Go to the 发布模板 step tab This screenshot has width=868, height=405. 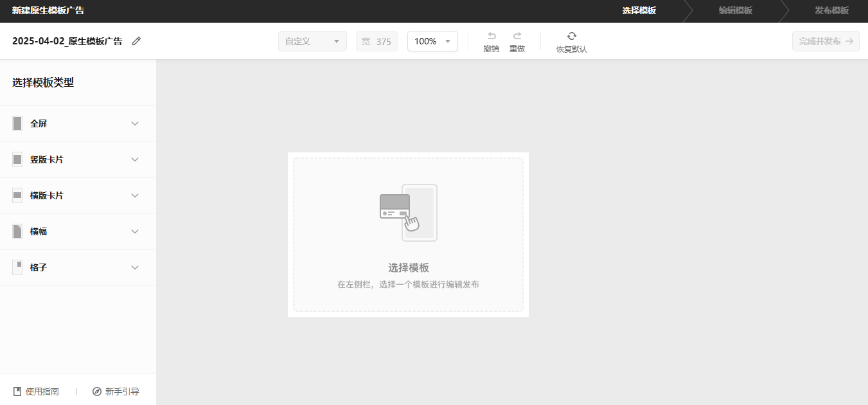tap(831, 11)
